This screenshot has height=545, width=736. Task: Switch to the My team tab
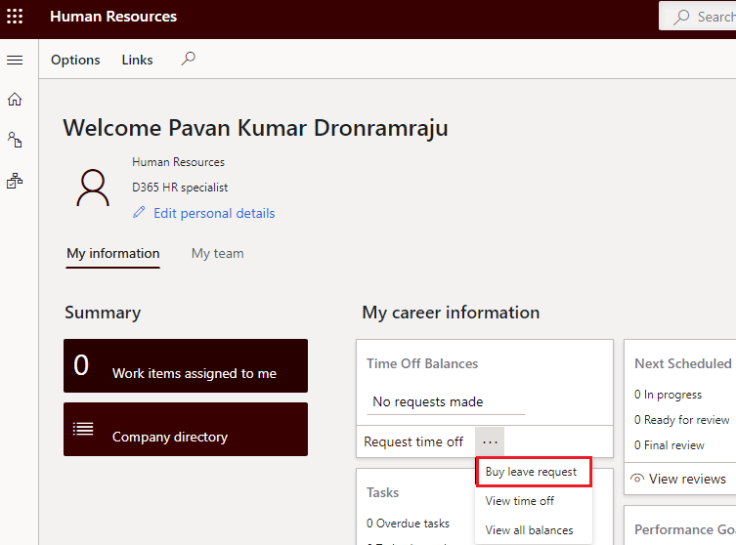[217, 253]
